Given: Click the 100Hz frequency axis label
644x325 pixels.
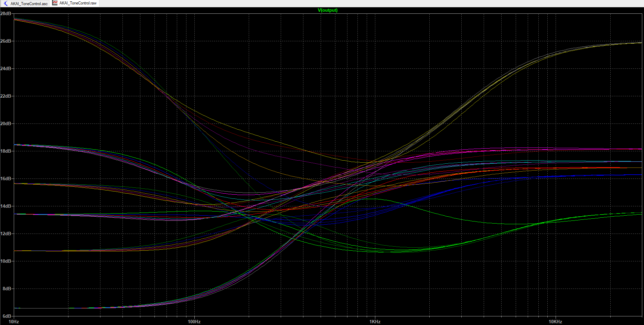Looking at the screenshot, I should tap(194, 322).
